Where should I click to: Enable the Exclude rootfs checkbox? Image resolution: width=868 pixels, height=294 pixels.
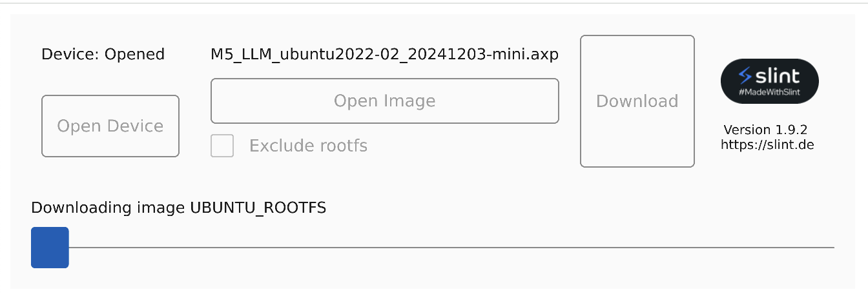click(222, 146)
